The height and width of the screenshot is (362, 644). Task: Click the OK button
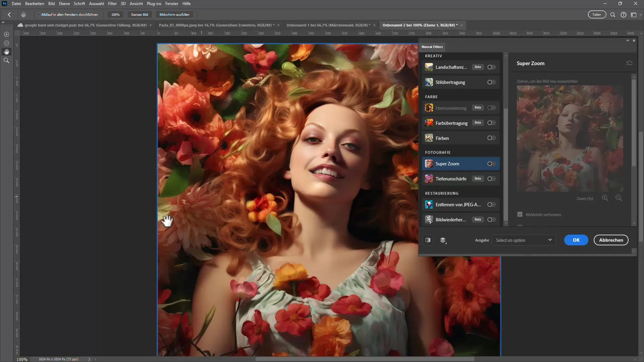pyautogui.click(x=576, y=240)
